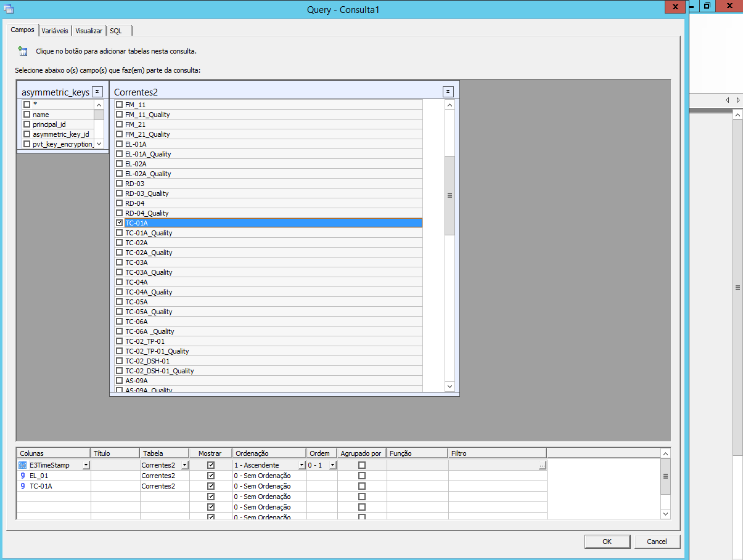Click scroll-down arrow of the columns grid
Image resolution: width=743 pixels, height=560 pixels.
665,513
